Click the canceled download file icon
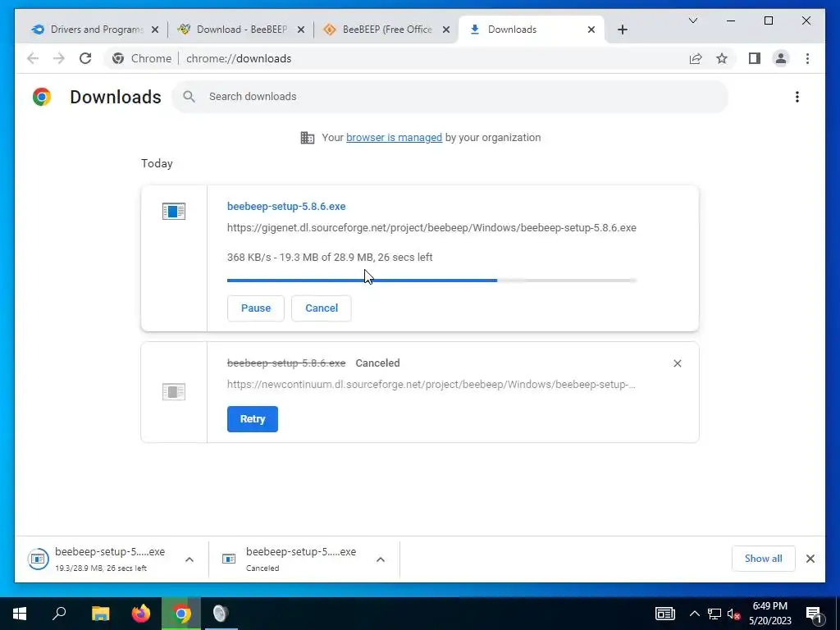The image size is (840, 630). coord(174,391)
